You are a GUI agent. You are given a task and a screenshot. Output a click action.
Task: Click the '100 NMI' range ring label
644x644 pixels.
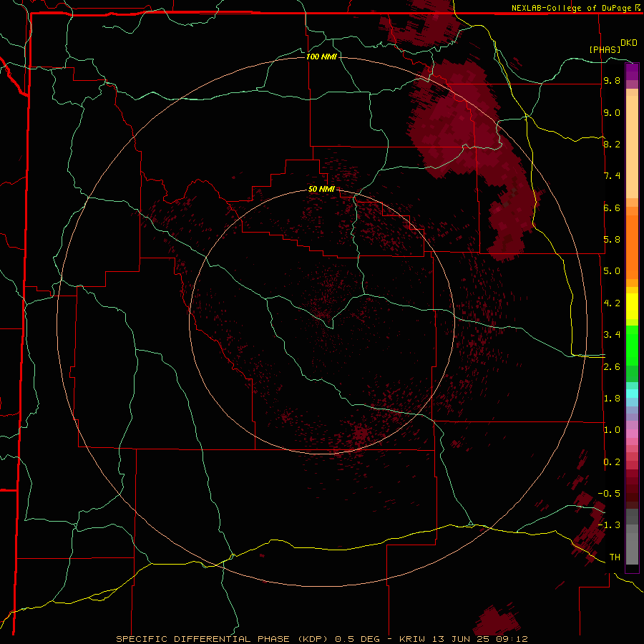(321, 57)
